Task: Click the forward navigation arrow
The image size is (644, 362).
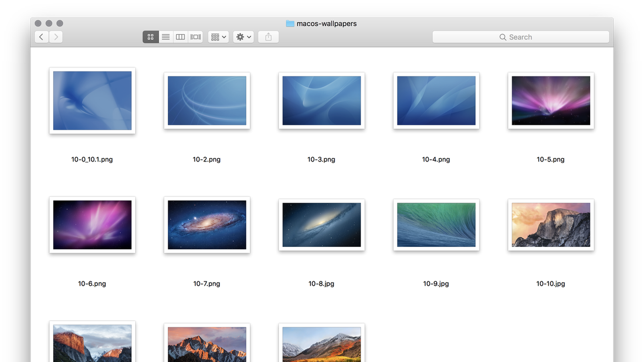Action: [56, 37]
